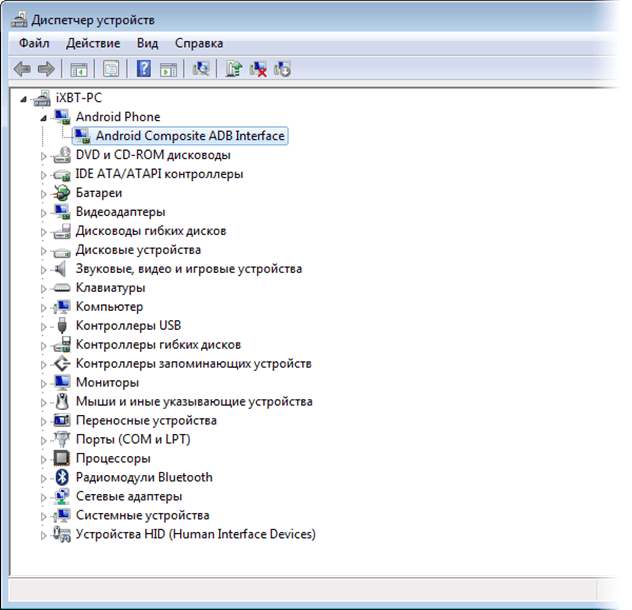Expand the Компьютер node
This screenshot has height=610, width=632.
click(44, 308)
